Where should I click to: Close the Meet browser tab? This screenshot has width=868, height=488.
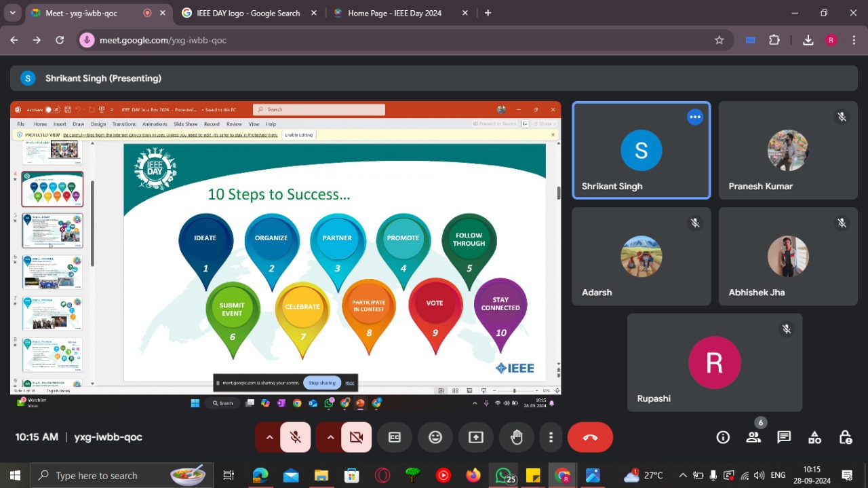pyautogui.click(x=163, y=13)
